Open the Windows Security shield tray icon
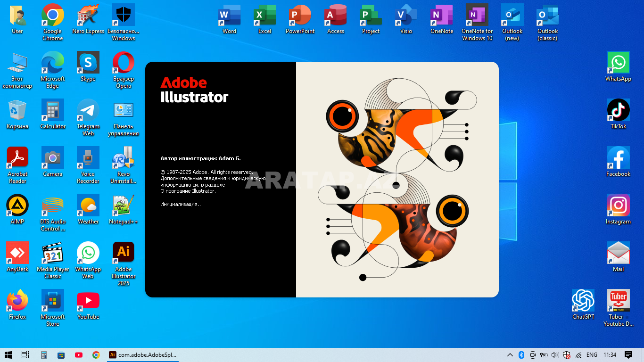 click(x=567, y=355)
